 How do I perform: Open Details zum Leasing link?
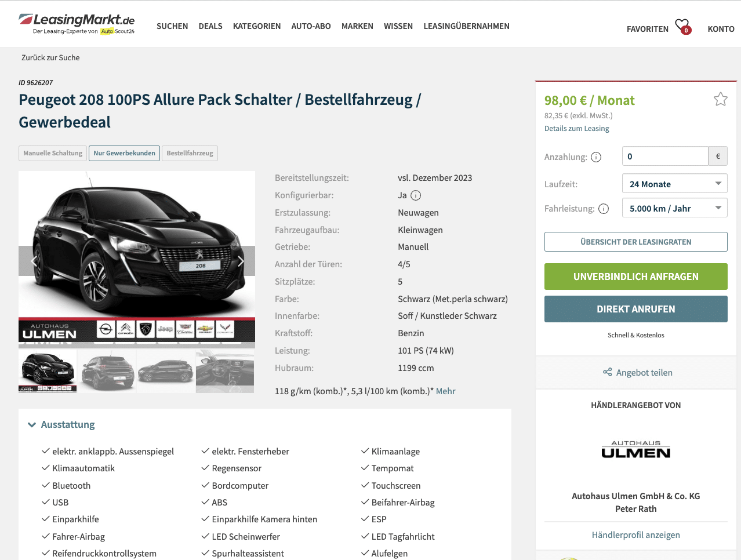click(x=577, y=129)
